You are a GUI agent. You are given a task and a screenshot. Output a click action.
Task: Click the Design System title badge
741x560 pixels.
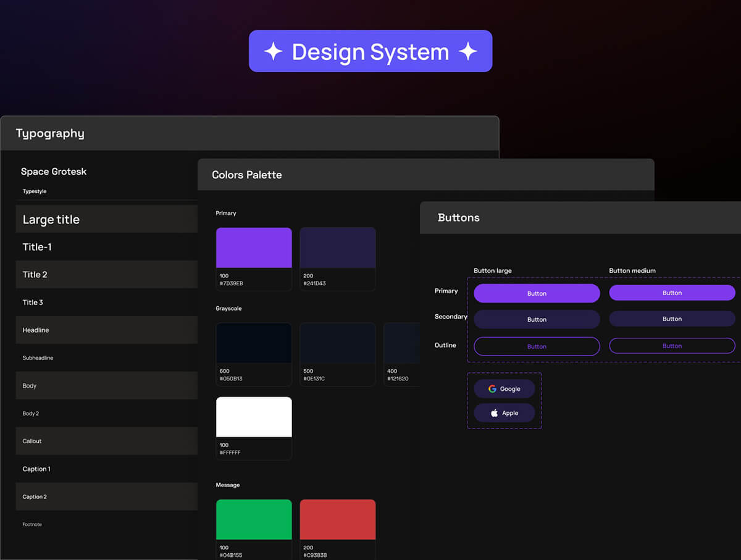click(371, 51)
